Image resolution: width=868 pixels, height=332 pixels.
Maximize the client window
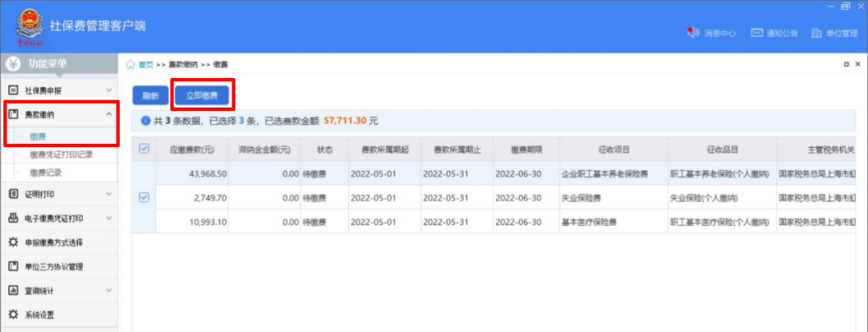845,6
